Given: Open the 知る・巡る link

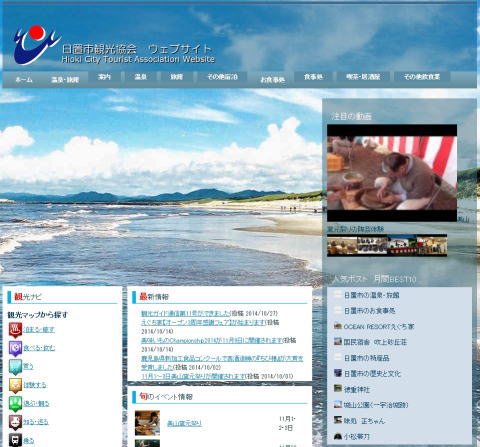Looking at the screenshot, I should click(36, 422).
